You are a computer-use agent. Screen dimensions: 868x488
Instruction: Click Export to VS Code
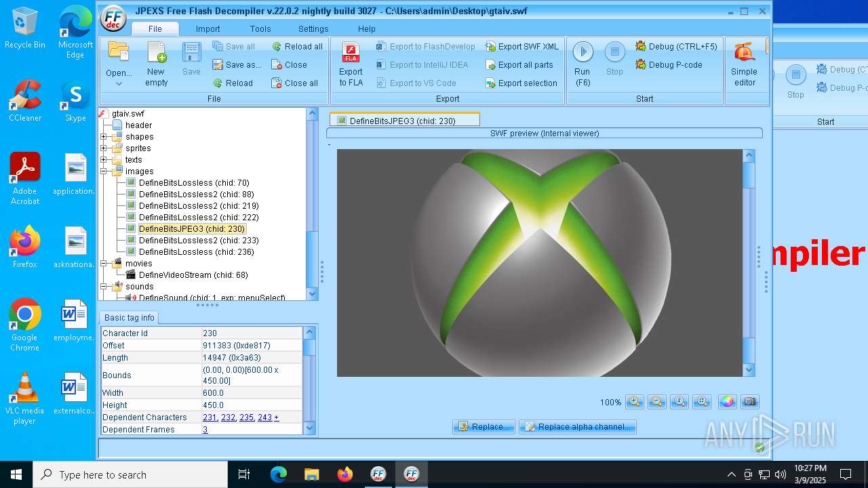tap(416, 83)
